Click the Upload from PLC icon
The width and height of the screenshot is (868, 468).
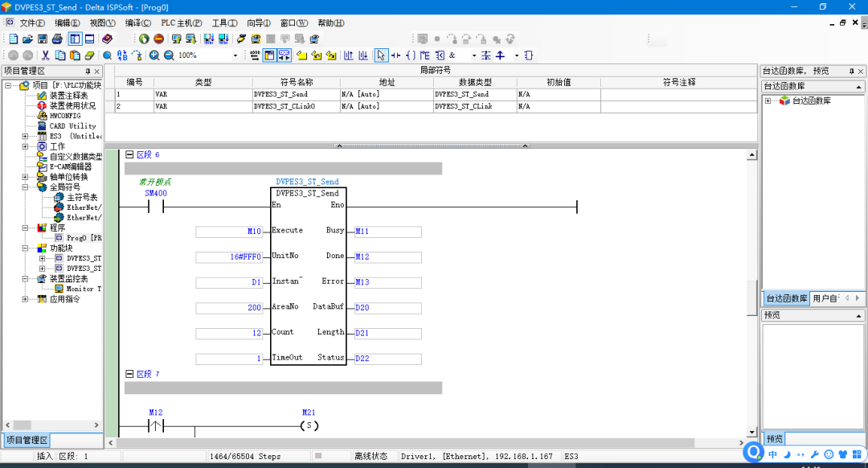coord(177,39)
